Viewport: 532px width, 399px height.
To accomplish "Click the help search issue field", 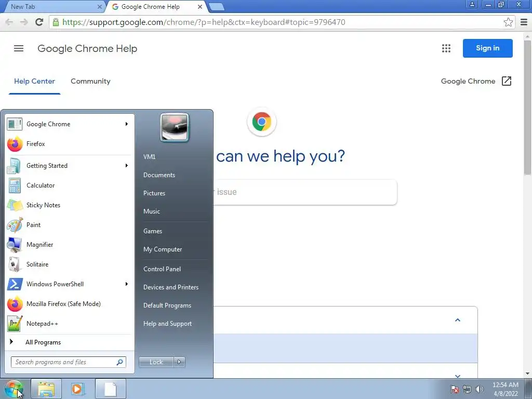I will click(x=305, y=192).
